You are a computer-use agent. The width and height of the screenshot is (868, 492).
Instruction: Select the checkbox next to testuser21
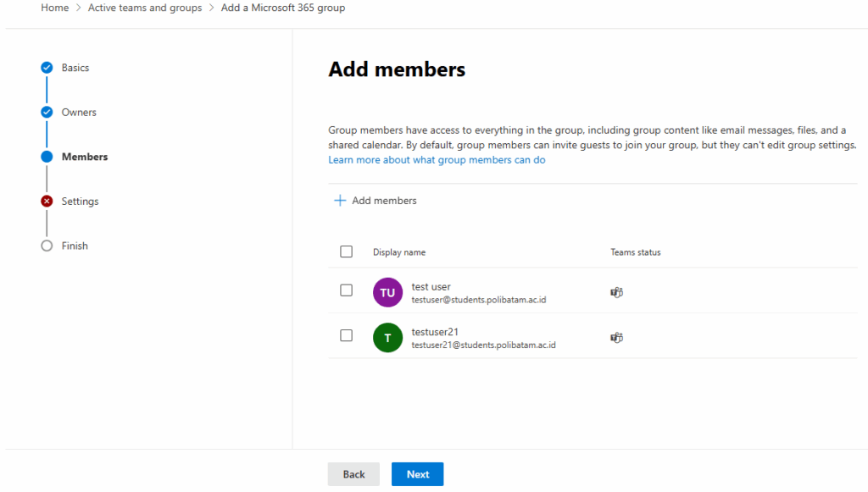(346, 335)
